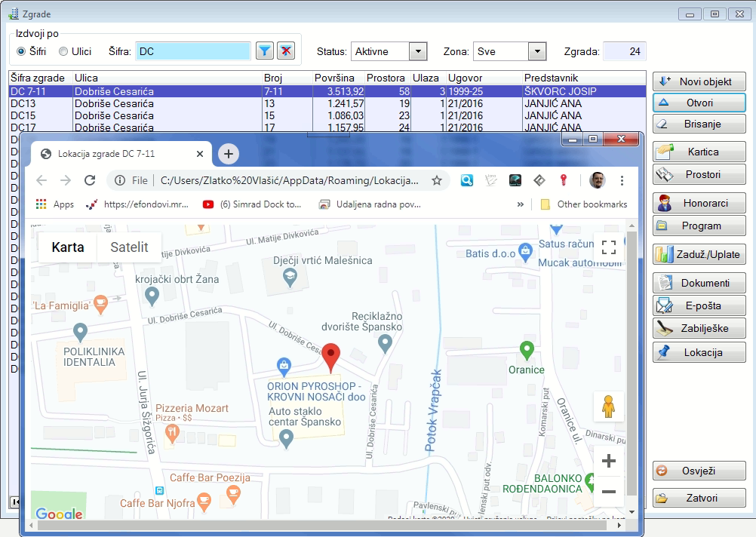Reload the browser page
The width and height of the screenshot is (756, 537).
[90, 180]
